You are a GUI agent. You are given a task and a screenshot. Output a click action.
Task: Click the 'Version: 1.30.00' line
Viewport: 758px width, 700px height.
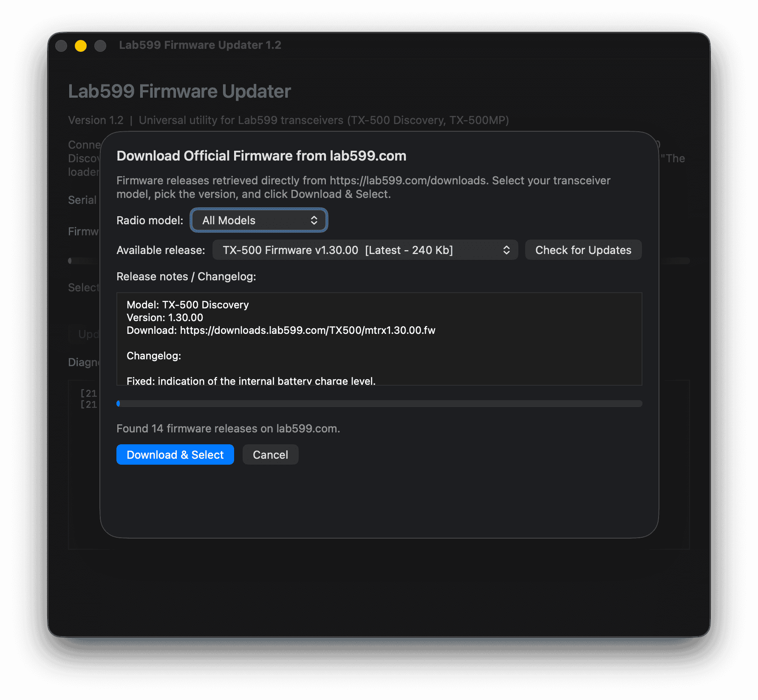coord(165,317)
